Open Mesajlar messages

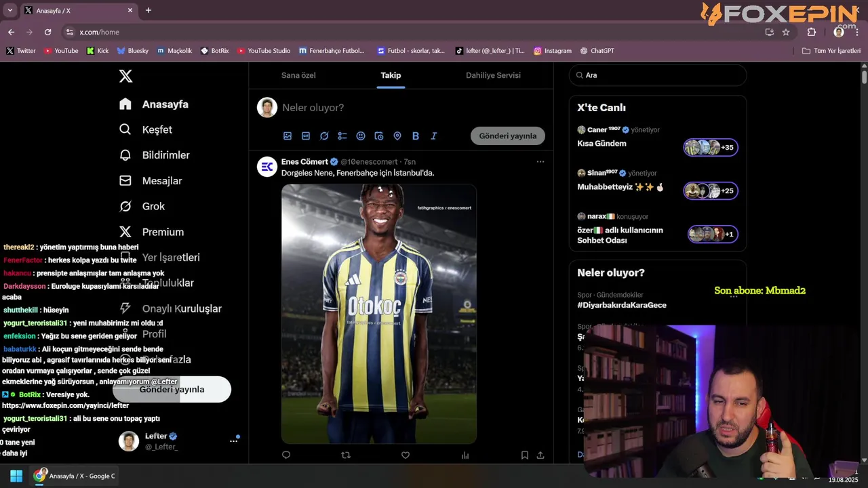(151, 181)
